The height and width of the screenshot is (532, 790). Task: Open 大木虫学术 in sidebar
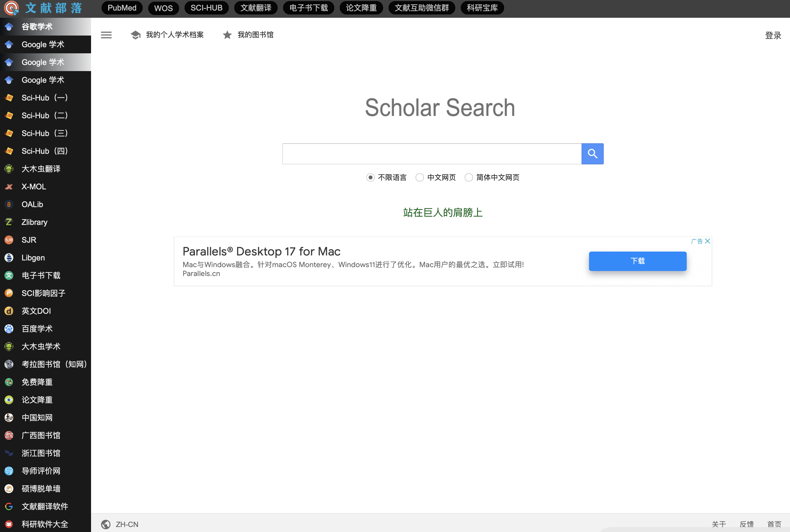46,347
